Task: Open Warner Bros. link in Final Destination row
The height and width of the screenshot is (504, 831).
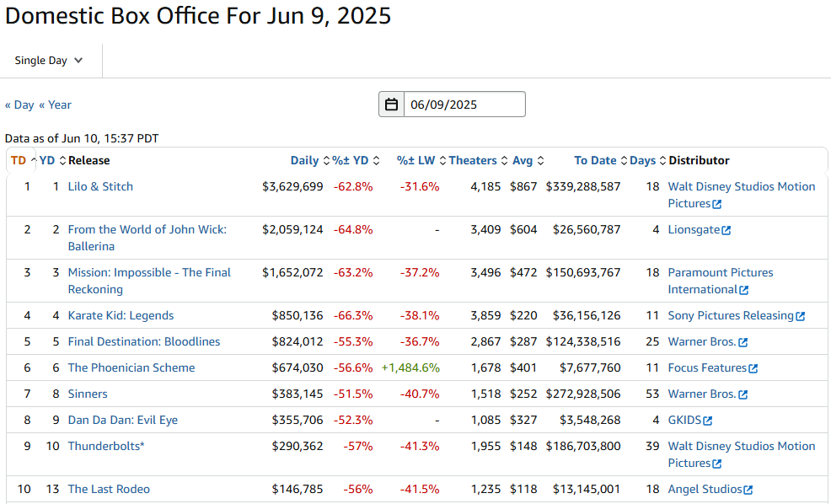Action: pos(702,341)
